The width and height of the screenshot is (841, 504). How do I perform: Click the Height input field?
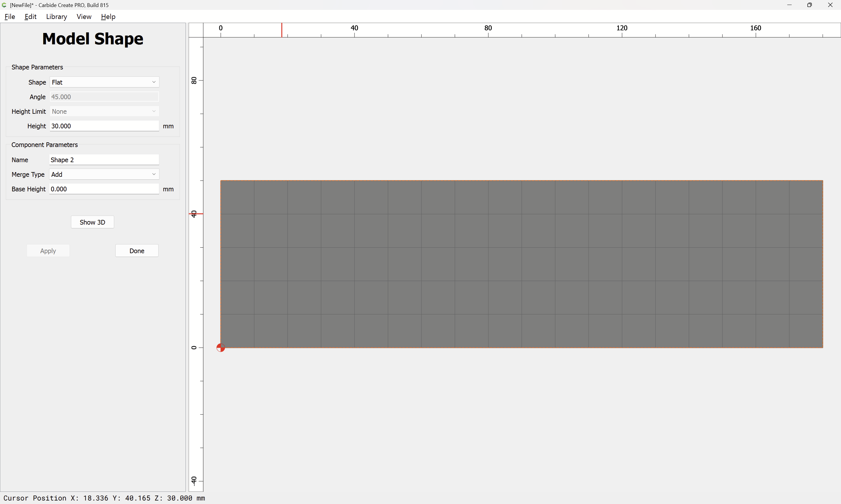[104, 126]
